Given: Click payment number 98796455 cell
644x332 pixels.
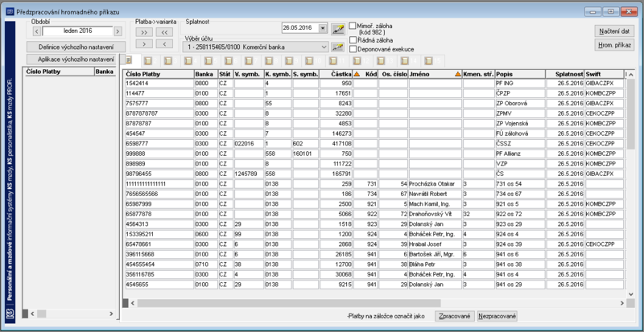Looking at the screenshot, I should coord(159,174).
